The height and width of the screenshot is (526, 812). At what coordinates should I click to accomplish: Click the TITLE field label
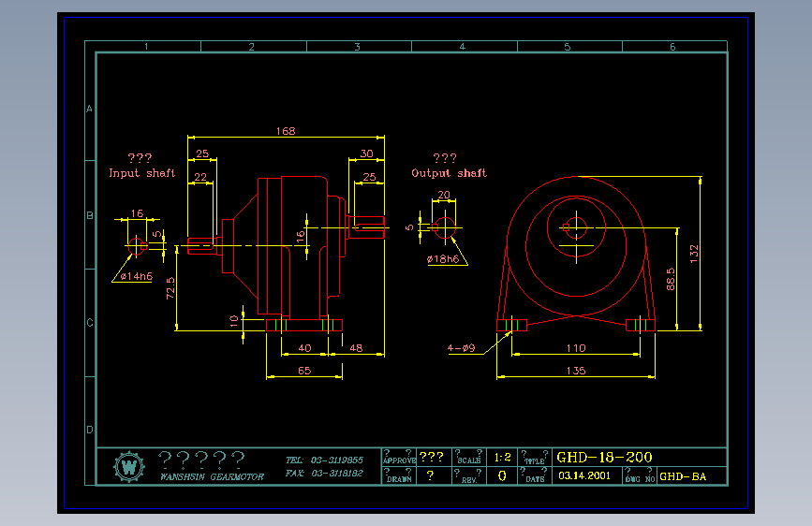coord(535,460)
